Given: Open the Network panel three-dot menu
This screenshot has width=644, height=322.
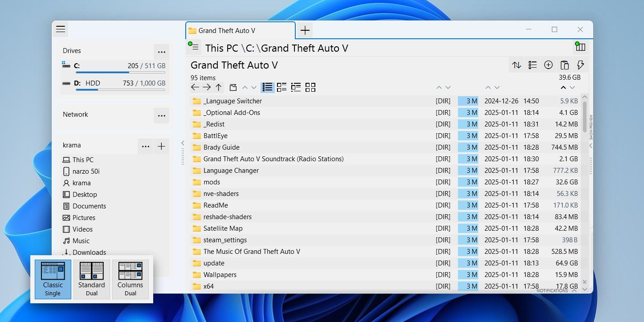Looking at the screenshot, I should (x=161, y=115).
